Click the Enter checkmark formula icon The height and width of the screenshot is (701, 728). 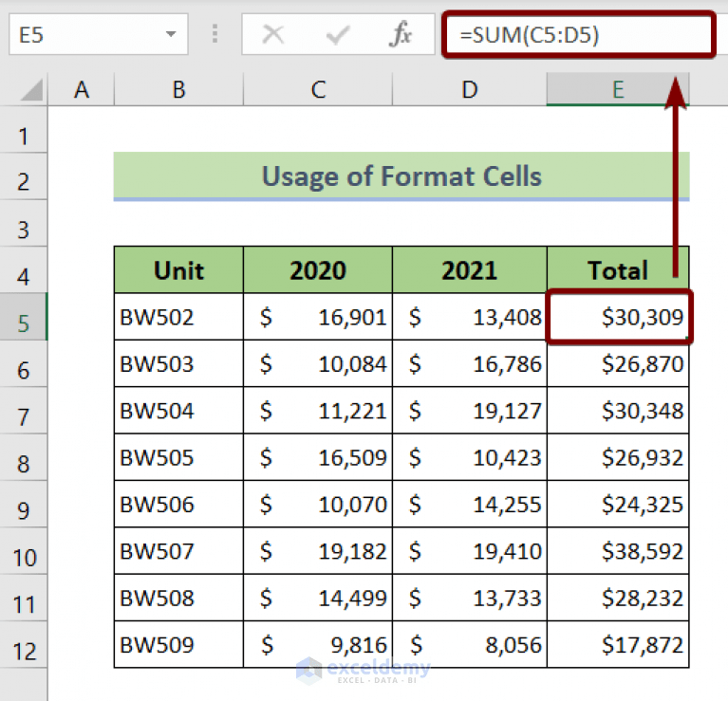[338, 35]
